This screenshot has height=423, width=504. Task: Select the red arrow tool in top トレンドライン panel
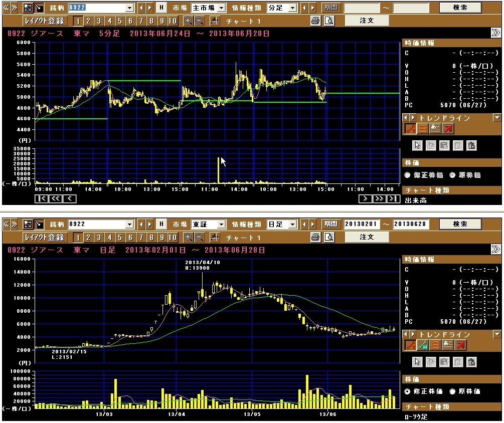pos(448,129)
